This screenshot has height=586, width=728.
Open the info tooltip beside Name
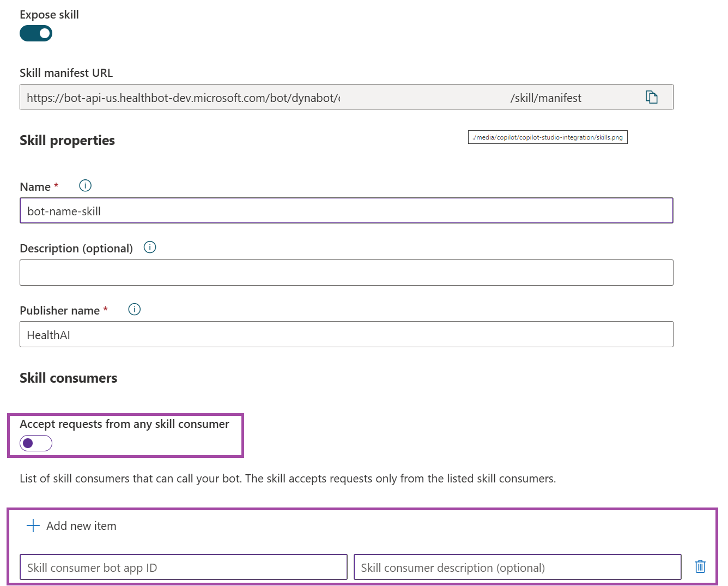pos(84,185)
